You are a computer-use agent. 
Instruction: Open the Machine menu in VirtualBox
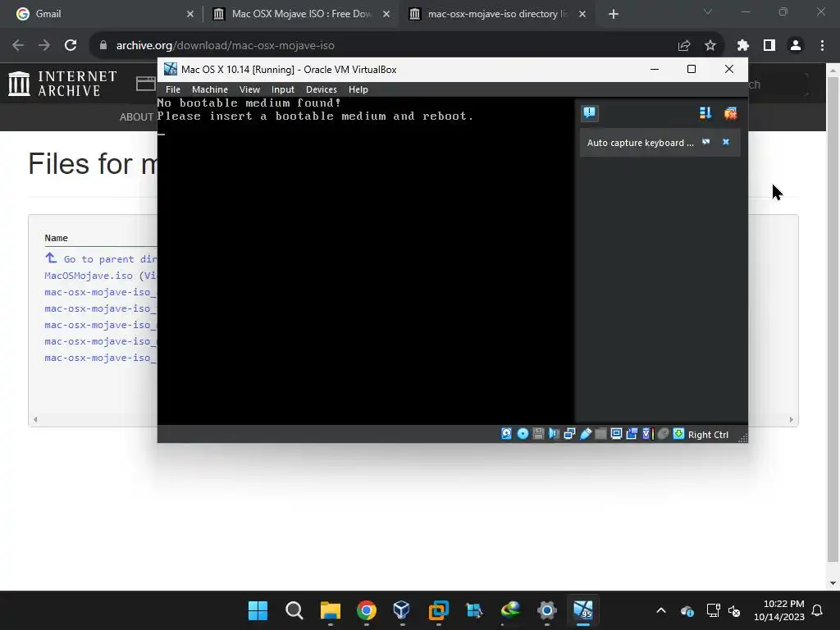210,89
